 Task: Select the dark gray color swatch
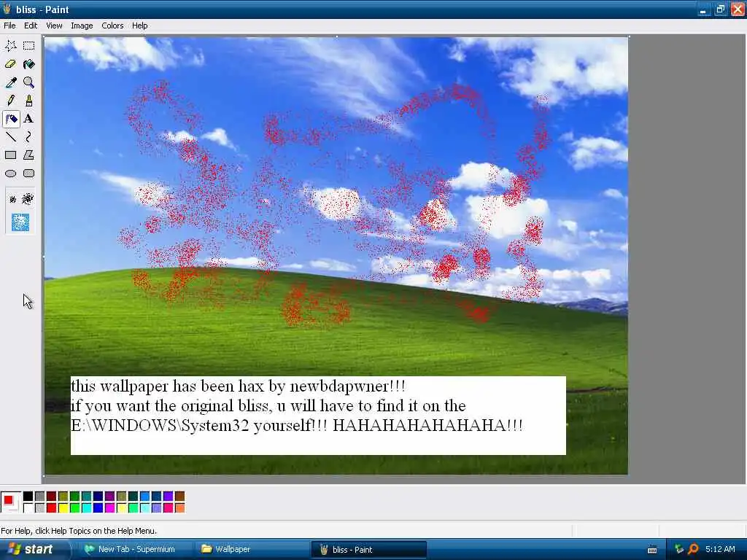pos(39,497)
